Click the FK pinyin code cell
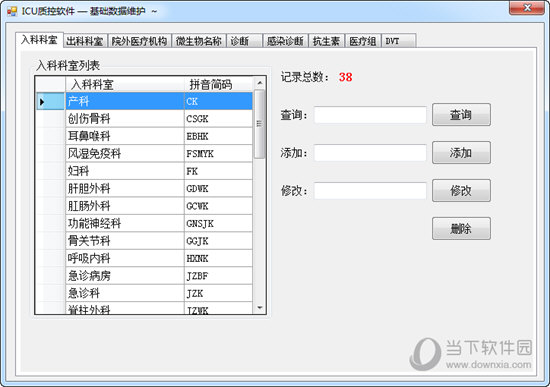This screenshot has width=550, height=387. click(218, 171)
